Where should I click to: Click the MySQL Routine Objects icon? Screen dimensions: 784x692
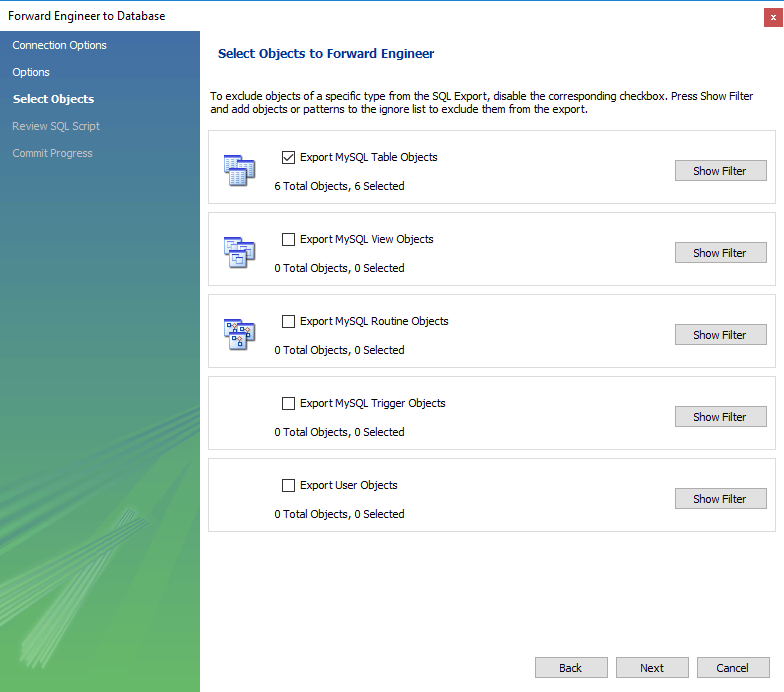coord(239,335)
